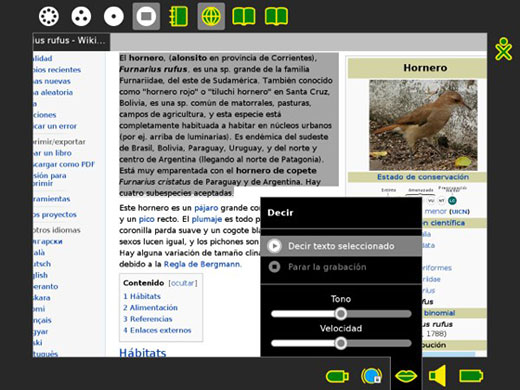Click sidebar link 'as nuevas'
Screen dimensions: 520x390
pyautogui.click(x=52, y=81)
